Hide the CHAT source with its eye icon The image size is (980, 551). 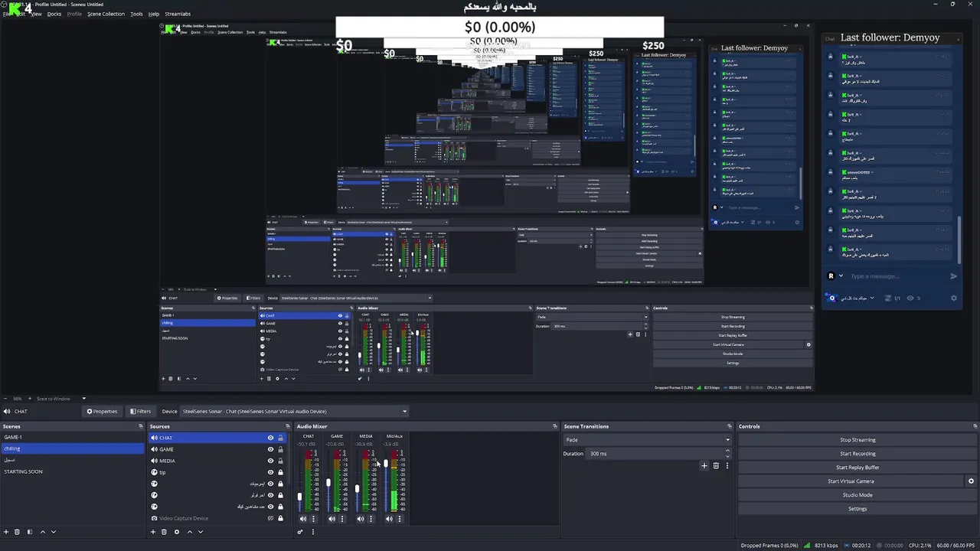click(x=270, y=438)
